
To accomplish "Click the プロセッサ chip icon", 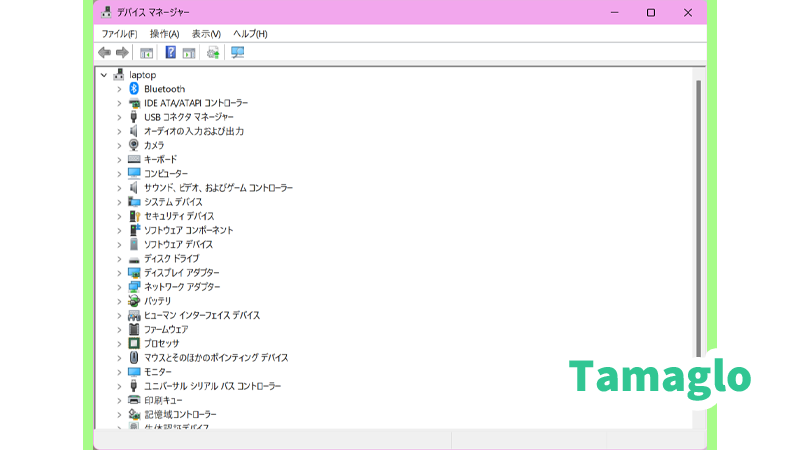I will tap(134, 343).
